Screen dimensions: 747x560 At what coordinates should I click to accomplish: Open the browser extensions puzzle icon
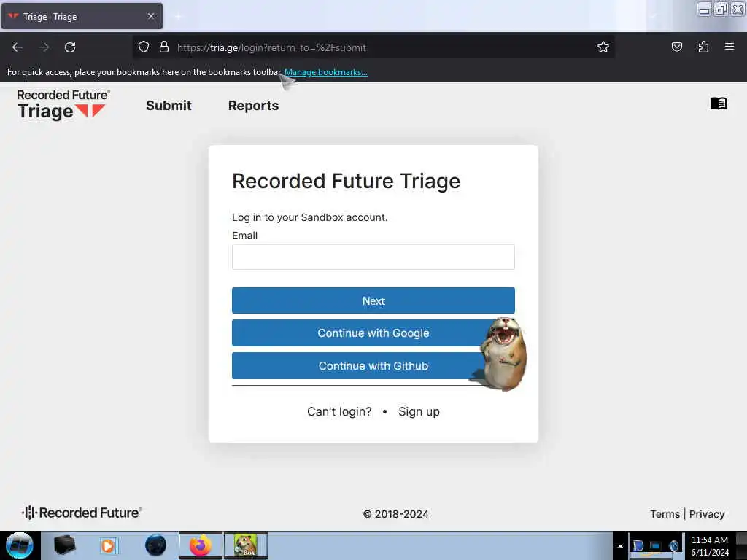coord(703,47)
